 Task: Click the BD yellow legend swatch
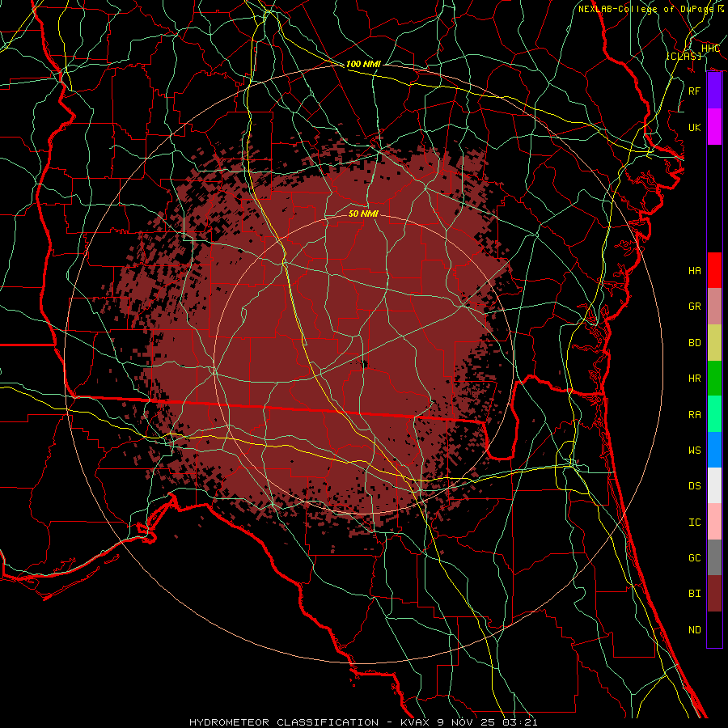point(714,343)
